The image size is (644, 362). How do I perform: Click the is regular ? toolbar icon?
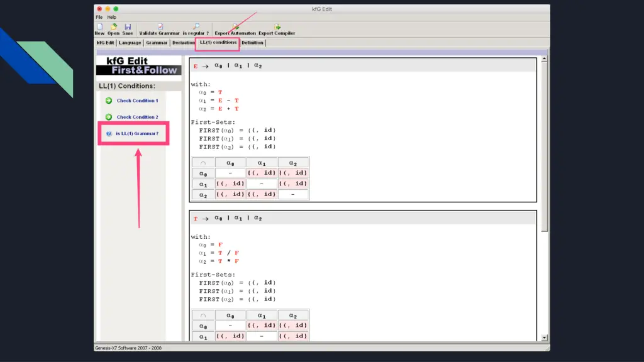pyautogui.click(x=196, y=26)
